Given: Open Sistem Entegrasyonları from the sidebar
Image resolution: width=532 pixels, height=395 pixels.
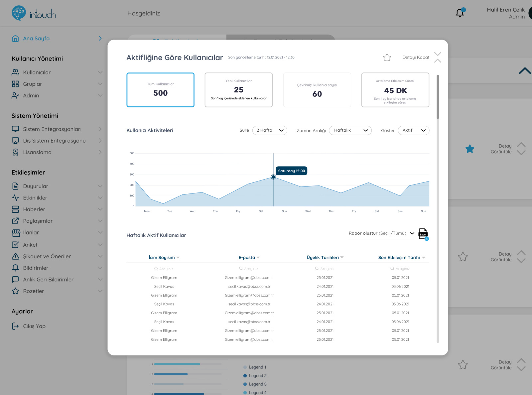Looking at the screenshot, I should tap(53, 129).
